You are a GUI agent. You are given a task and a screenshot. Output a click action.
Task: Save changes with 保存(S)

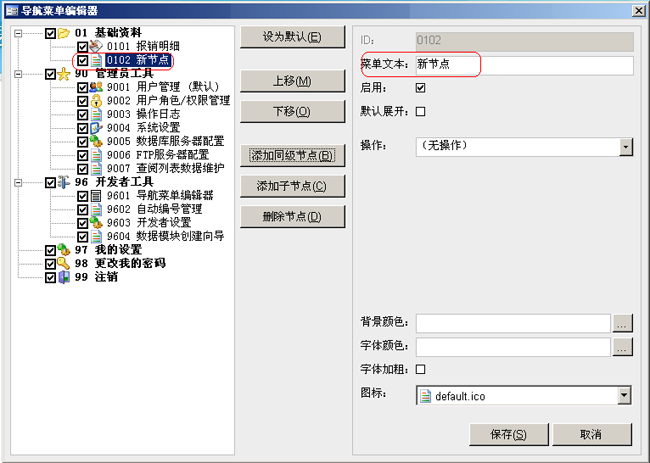click(x=509, y=434)
